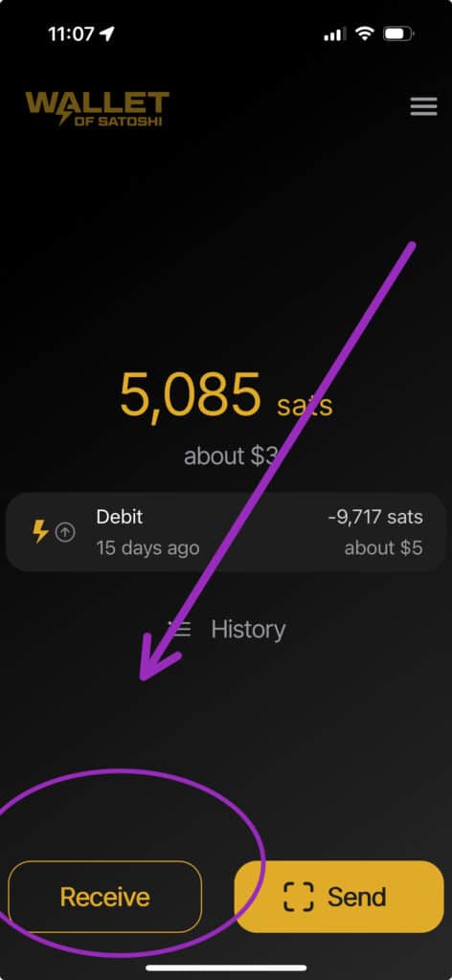Tap the battery status icon
This screenshot has height=980, width=452.
[x=398, y=33]
